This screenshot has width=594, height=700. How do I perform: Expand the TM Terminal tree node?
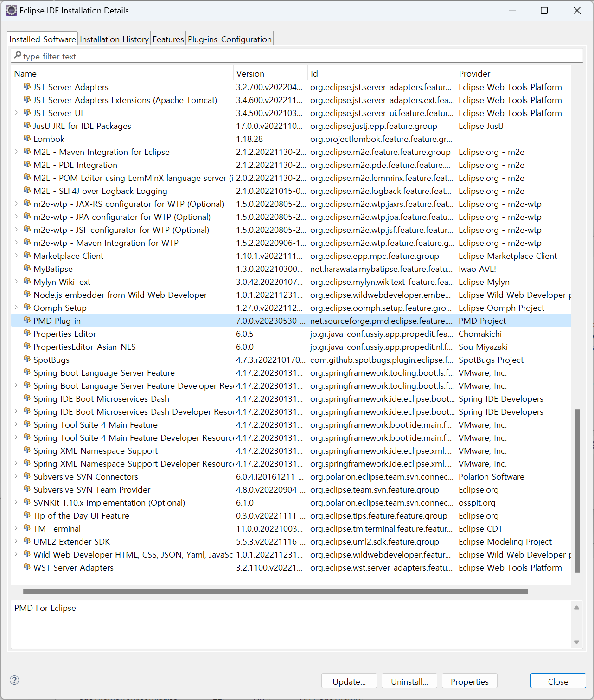[16, 528]
